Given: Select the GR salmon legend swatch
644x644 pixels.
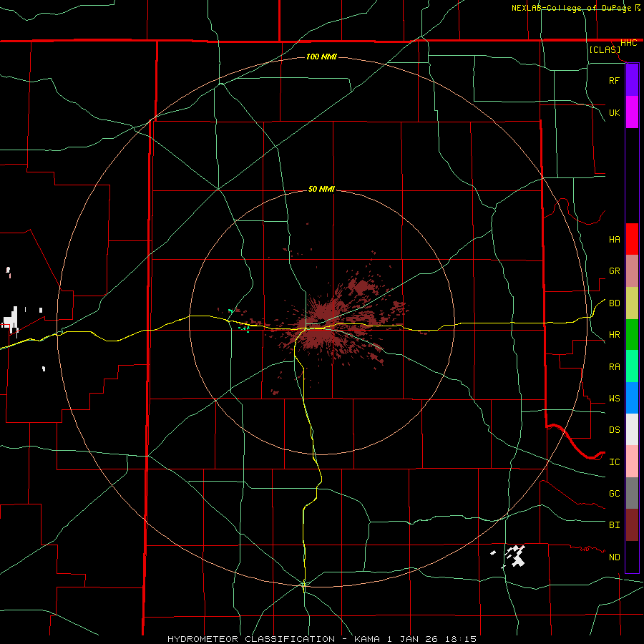Looking at the screenshot, I should point(632,271).
